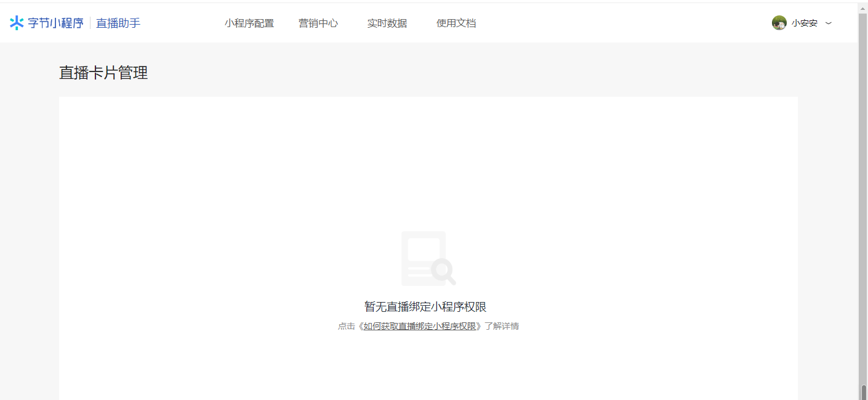The height and width of the screenshot is (400, 868).
Task: Open the 直播助手 home label
Action: click(x=118, y=23)
